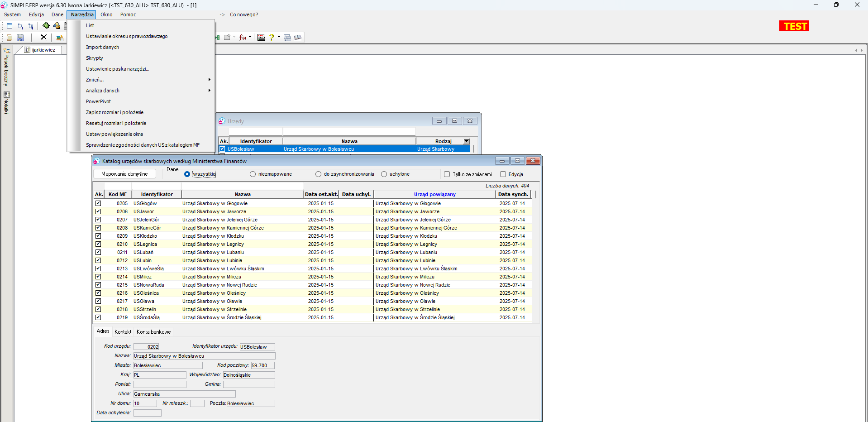Select the 'uchylone' radio button
This screenshot has width=868, height=422.
[384, 174]
